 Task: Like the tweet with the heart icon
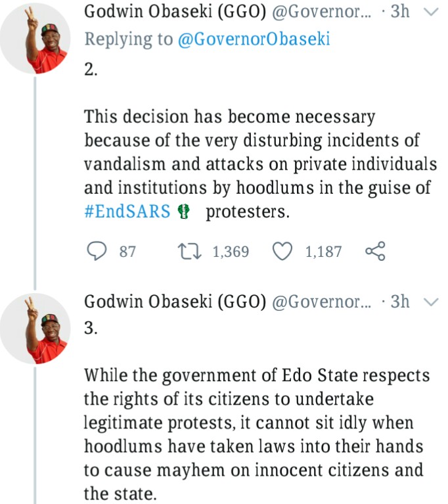282,251
